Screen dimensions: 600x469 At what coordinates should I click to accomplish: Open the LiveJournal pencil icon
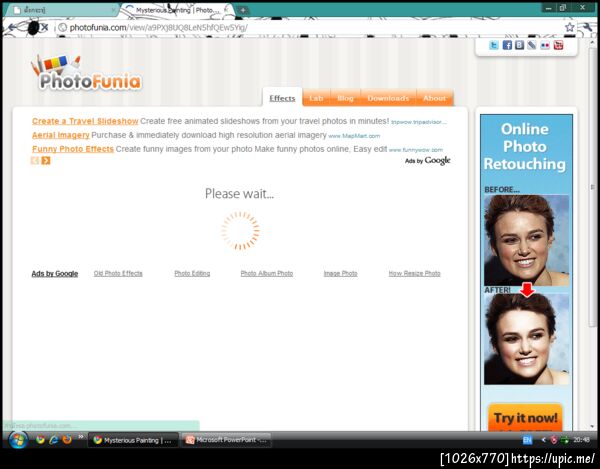[532, 46]
